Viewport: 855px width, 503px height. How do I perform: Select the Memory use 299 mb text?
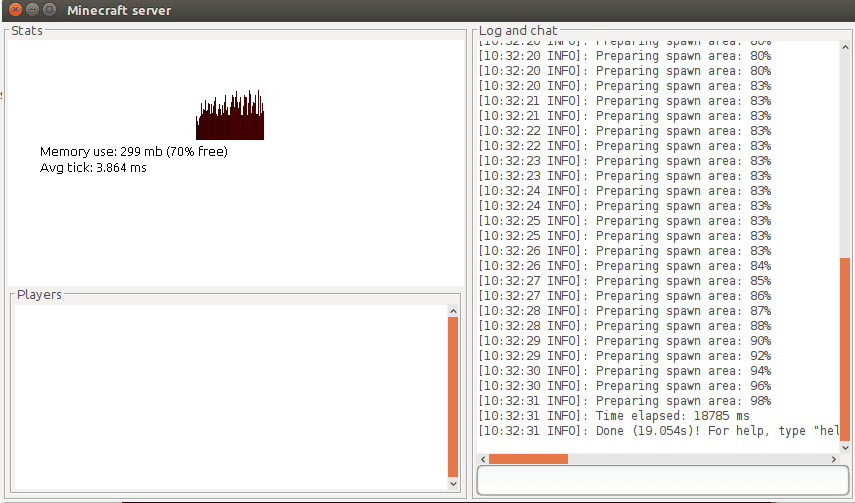(133, 152)
